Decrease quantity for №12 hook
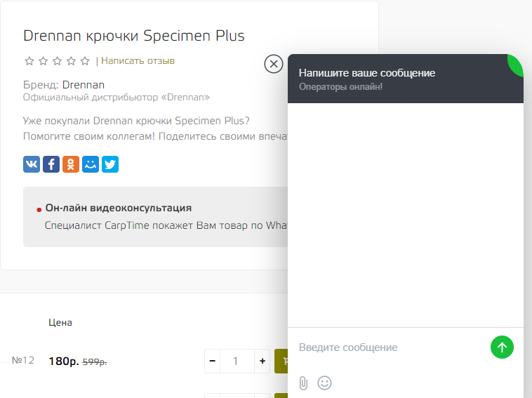This screenshot has width=532, height=398. [x=213, y=361]
